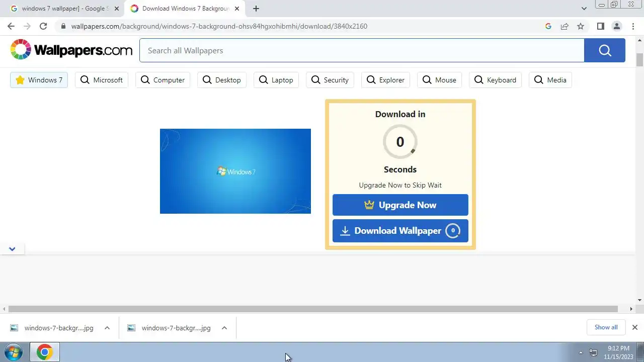Select the Computer tag
The image size is (644, 362).
163,80
